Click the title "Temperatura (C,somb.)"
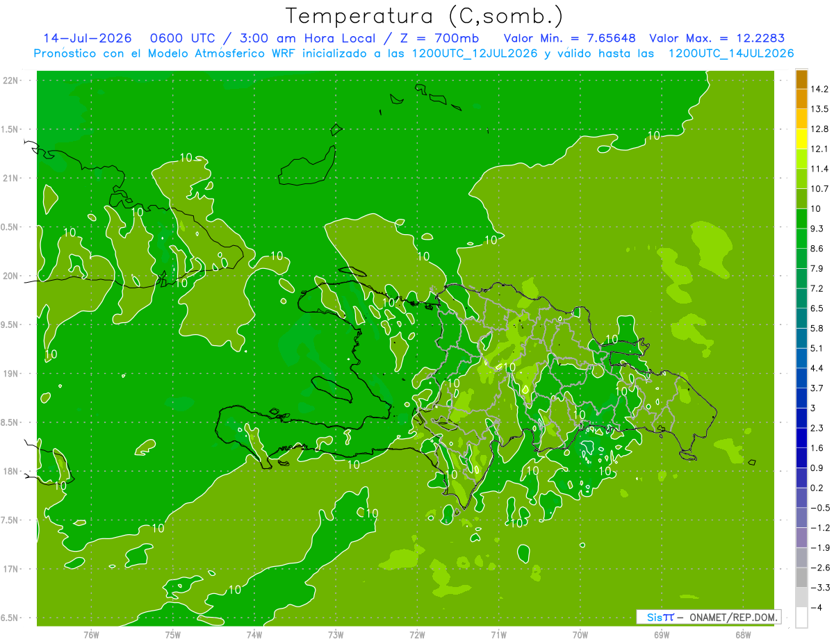 (x=425, y=17)
